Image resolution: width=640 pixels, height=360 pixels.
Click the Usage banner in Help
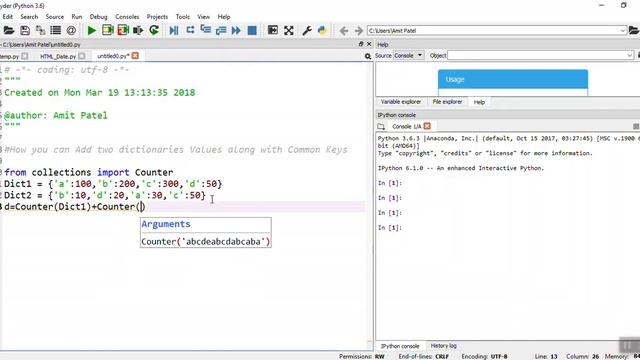point(513,79)
